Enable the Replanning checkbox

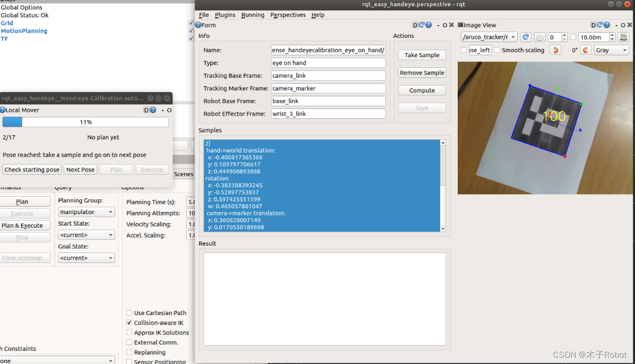[x=129, y=352]
